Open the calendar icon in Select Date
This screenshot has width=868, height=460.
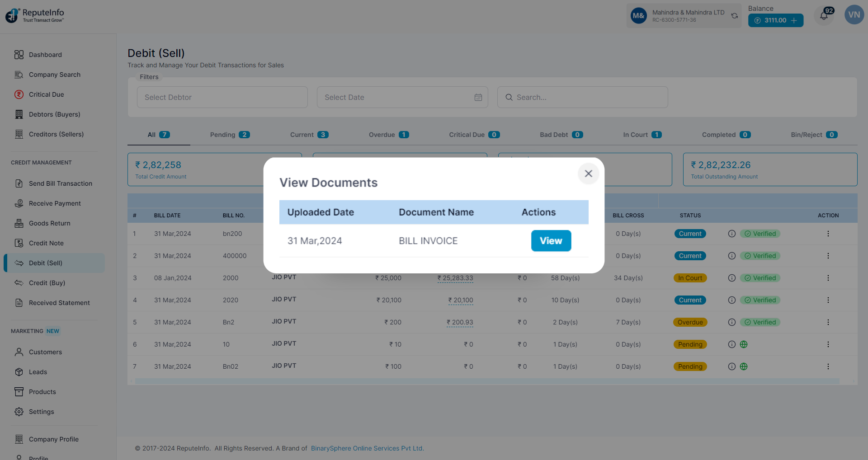click(x=478, y=97)
